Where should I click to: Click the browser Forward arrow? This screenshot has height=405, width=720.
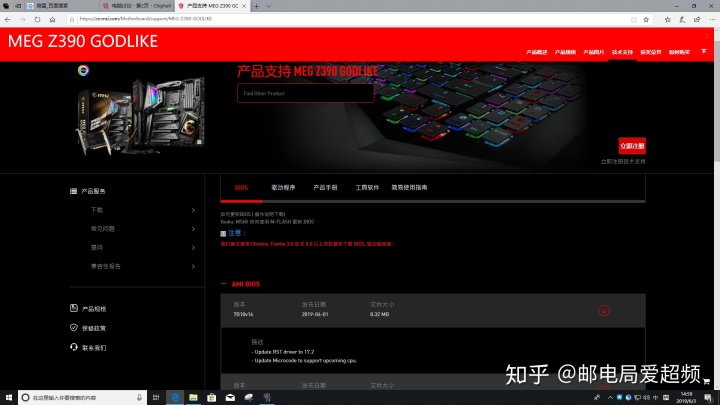point(22,19)
